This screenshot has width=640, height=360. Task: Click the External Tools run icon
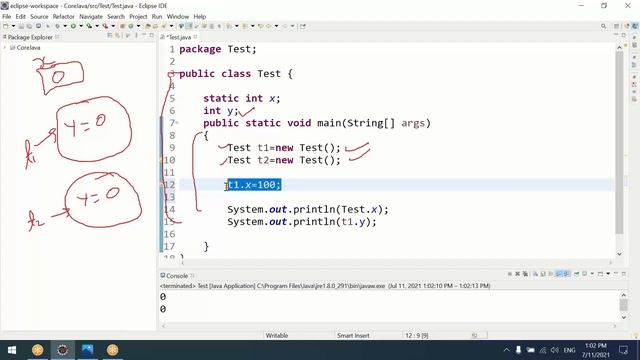(105, 26)
